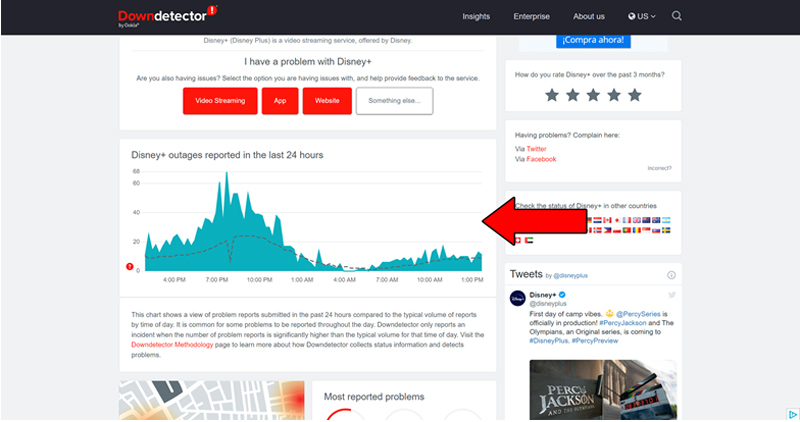Click the red alert icon beside chart
Screen dimensions: 800x422
pos(130,266)
